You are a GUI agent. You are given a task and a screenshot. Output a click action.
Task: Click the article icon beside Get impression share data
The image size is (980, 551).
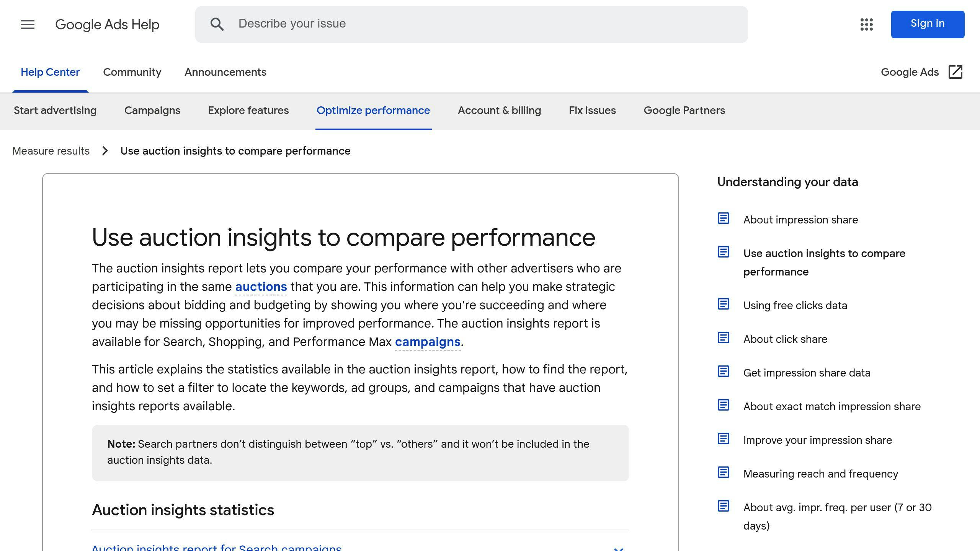(723, 372)
